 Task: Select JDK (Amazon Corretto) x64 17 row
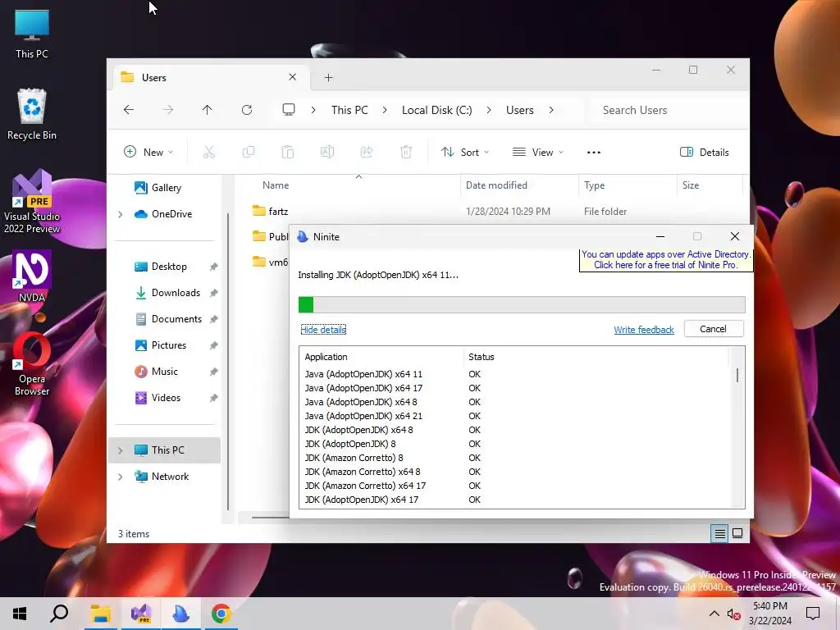click(365, 486)
